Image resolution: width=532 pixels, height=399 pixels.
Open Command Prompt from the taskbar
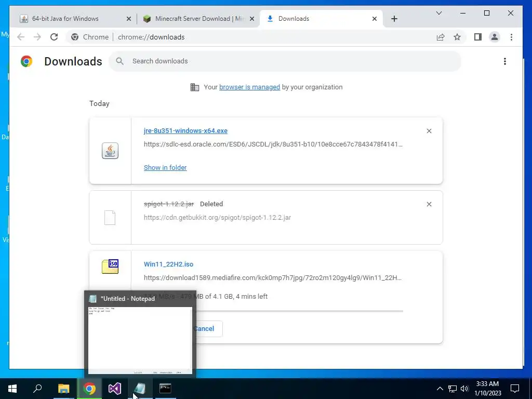click(x=166, y=389)
